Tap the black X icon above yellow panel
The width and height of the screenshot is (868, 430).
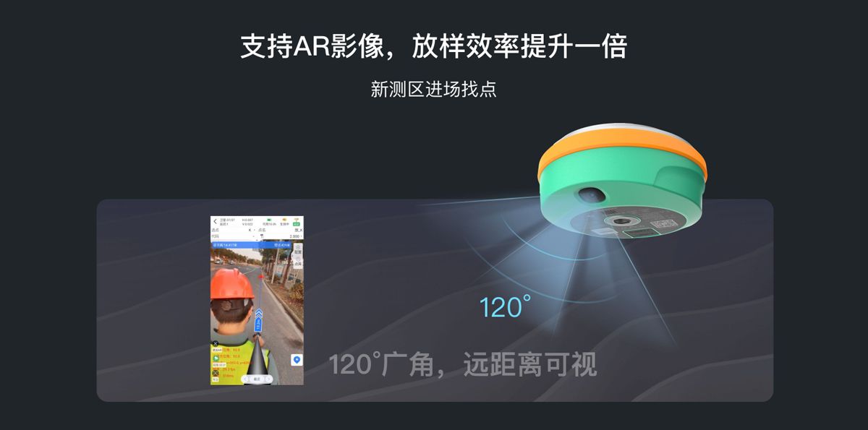216,343
